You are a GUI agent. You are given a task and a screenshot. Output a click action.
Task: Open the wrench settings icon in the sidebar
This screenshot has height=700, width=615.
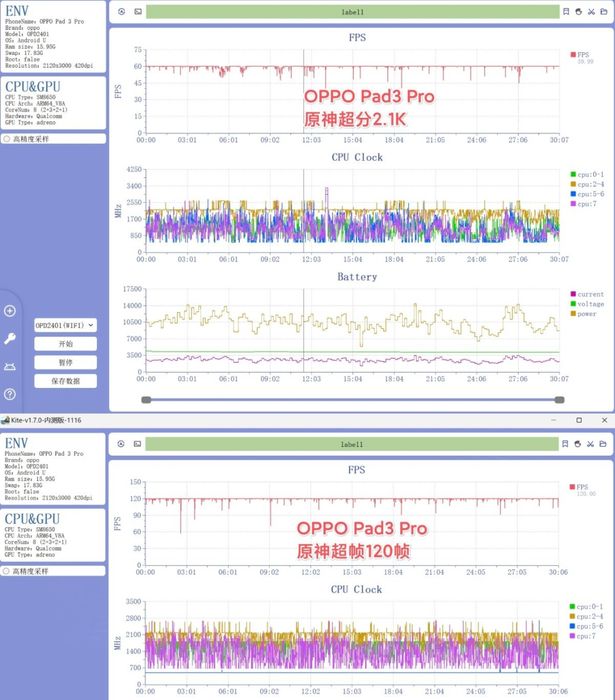pyautogui.click(x=10, y=339)
